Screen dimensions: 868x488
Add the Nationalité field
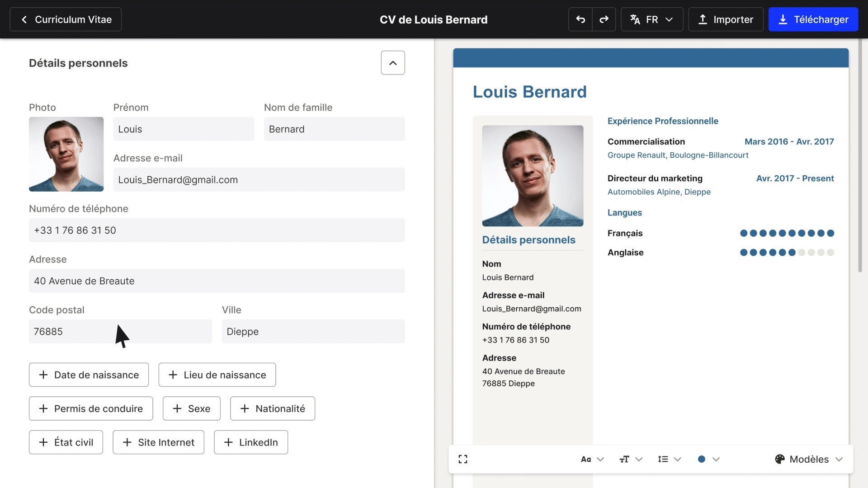coord(273,408)
